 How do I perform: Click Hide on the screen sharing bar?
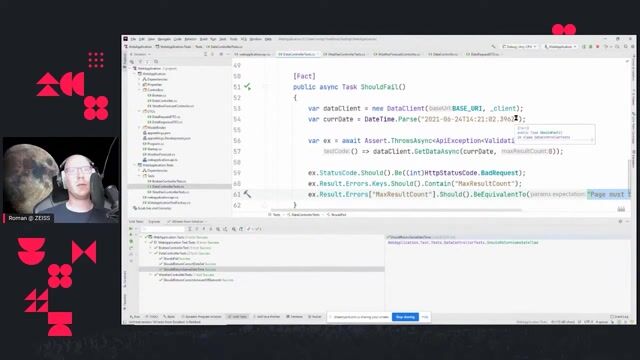coord(425,317)
